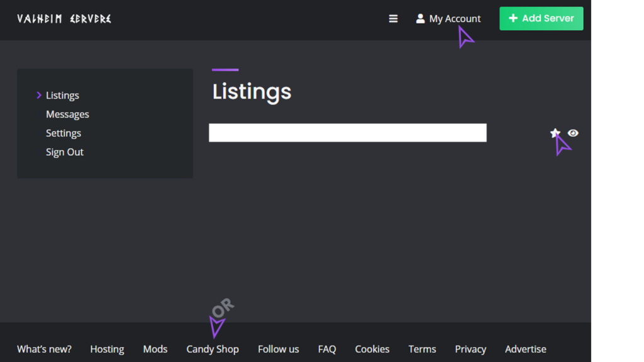Screen dimensions: 644x362
Task: Click the Valheim Servers runic logo
Action: [64, 19]
